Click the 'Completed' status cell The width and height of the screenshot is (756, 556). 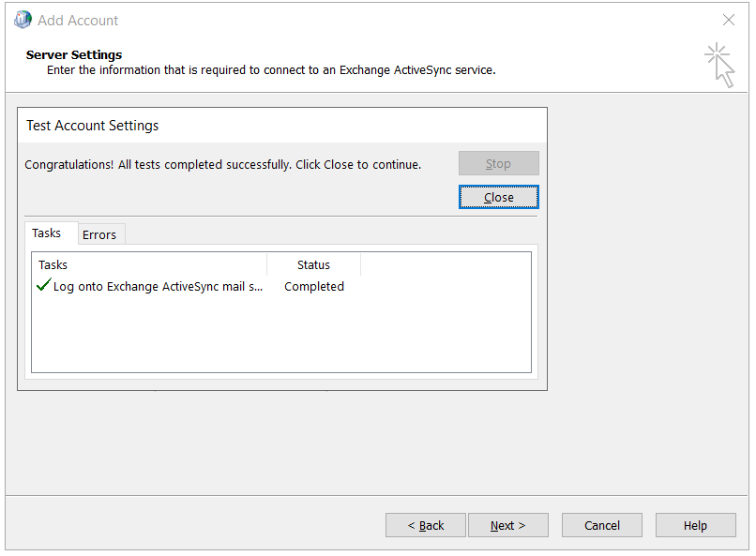pos(314,286)
